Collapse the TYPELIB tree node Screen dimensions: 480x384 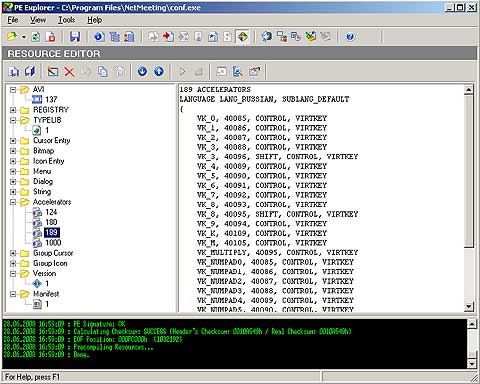(x=13, y=120)
